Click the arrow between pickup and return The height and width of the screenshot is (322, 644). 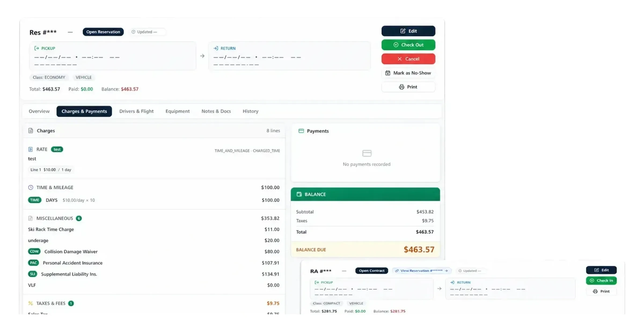(x=202, y=56)
